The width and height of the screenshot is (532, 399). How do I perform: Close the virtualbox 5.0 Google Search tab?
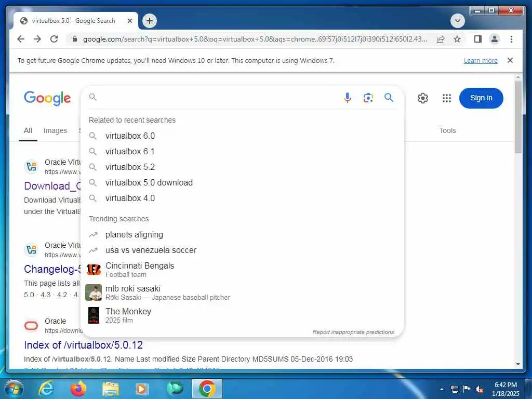tap(129, 21)
